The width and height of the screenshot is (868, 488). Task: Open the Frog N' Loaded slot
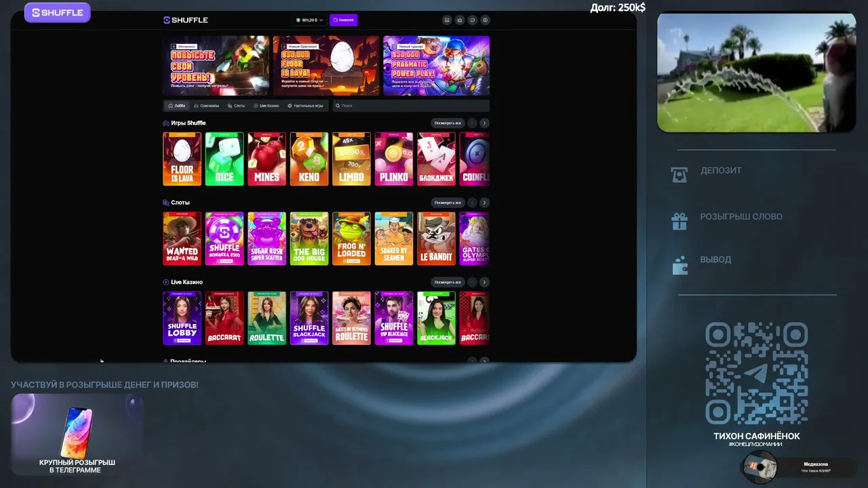tap(351, 239)
